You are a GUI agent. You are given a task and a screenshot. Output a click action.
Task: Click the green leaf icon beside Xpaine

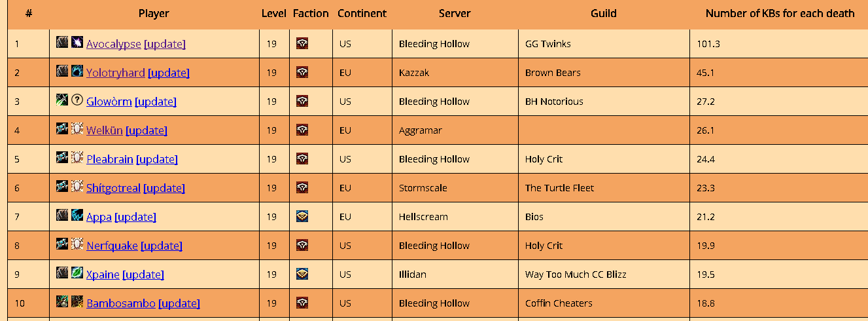click(77, 274)
